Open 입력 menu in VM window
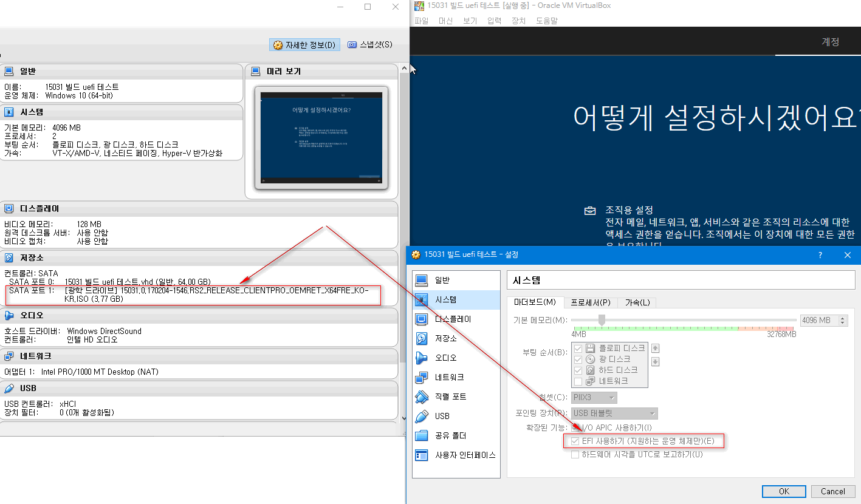Screen dimensions: 861x504 [494, 21]
